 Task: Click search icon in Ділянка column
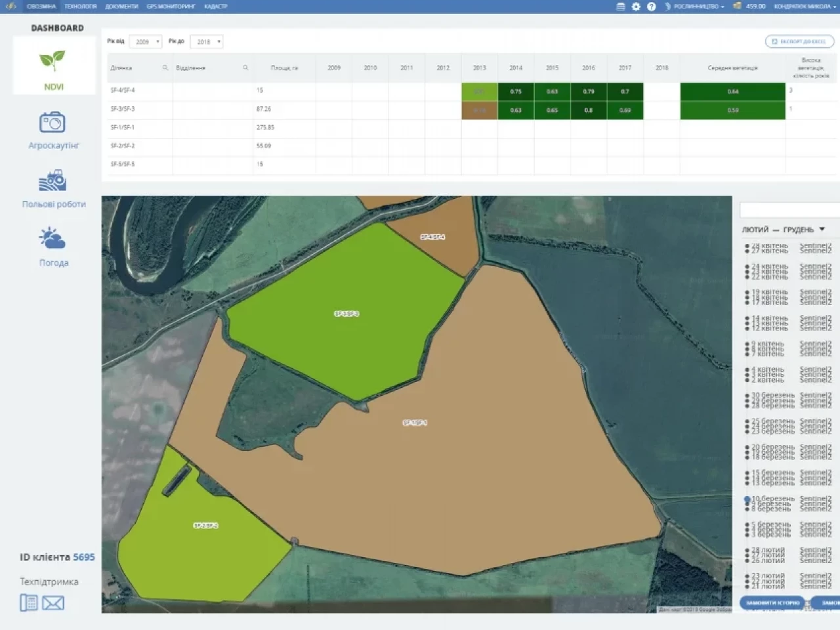pos(165,68)
